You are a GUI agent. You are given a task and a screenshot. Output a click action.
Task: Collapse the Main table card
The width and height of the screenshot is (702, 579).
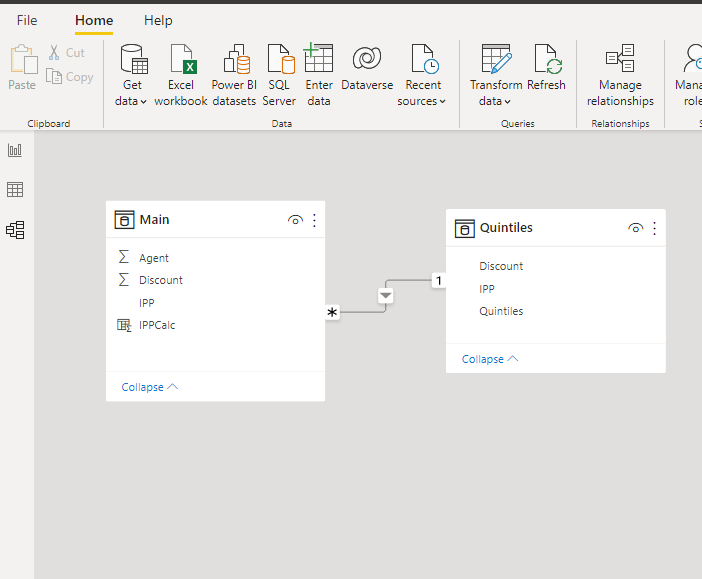[x=150, y=387]
